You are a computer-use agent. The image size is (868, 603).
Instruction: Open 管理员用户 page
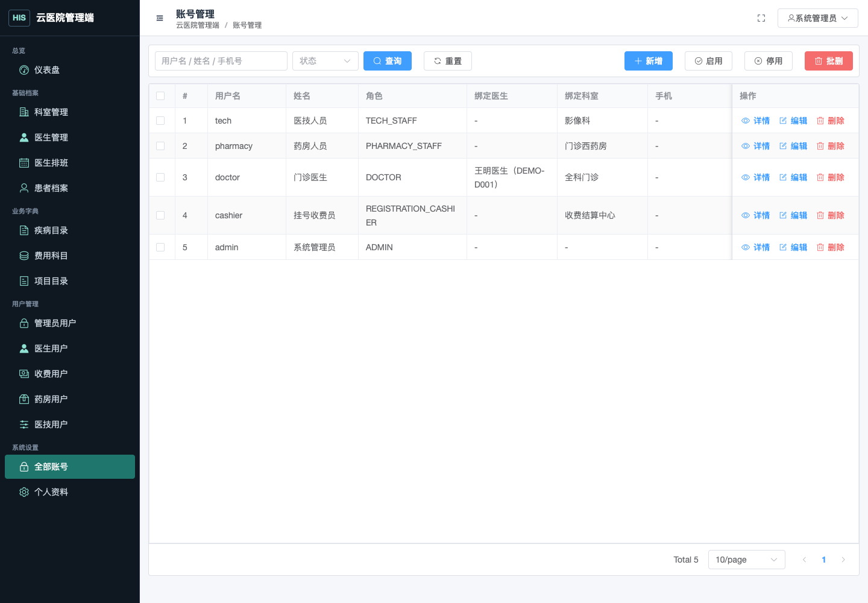[70, 323]
